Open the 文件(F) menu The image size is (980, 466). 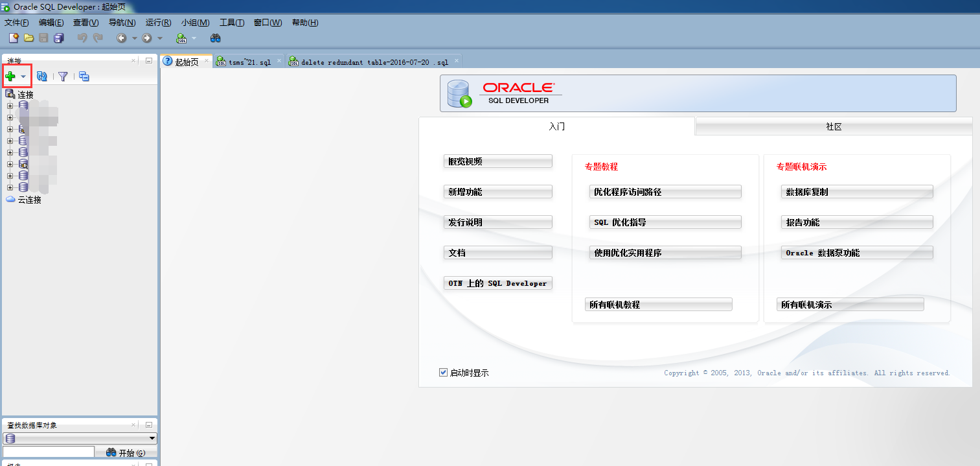[x=17, y=23]
